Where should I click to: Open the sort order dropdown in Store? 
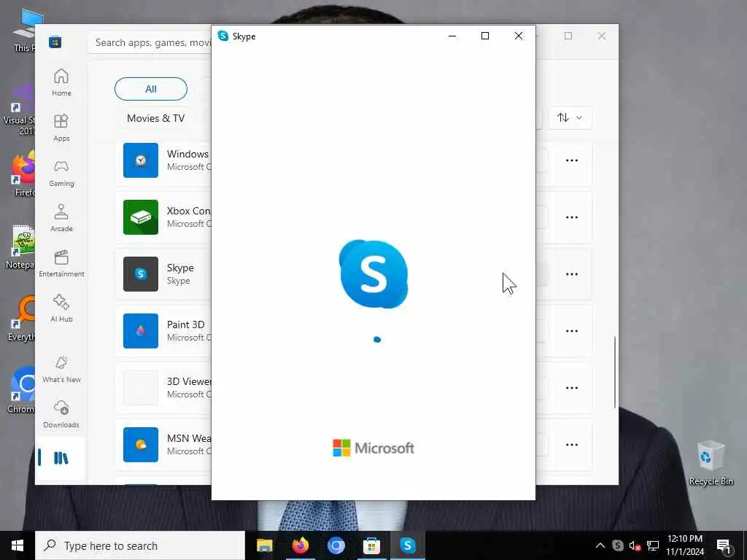[x=570, y=117]
